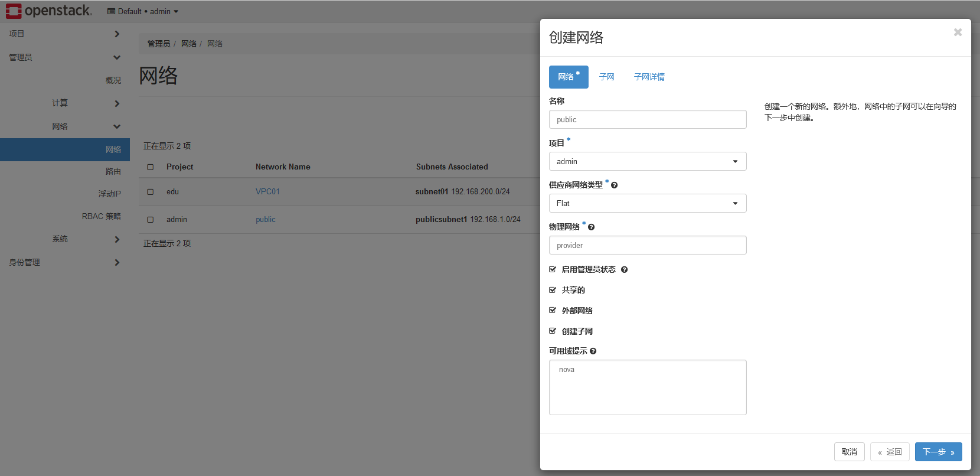The height and width of the screenshot is (476, 980).
Task: Expand the 项目 sidebar chevron
Action: (117, 34)
